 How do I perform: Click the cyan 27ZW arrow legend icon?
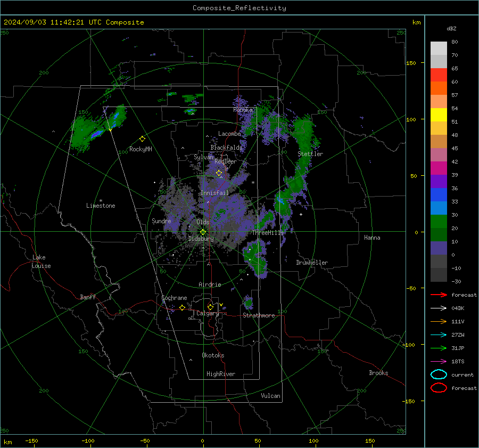(439, 335)
